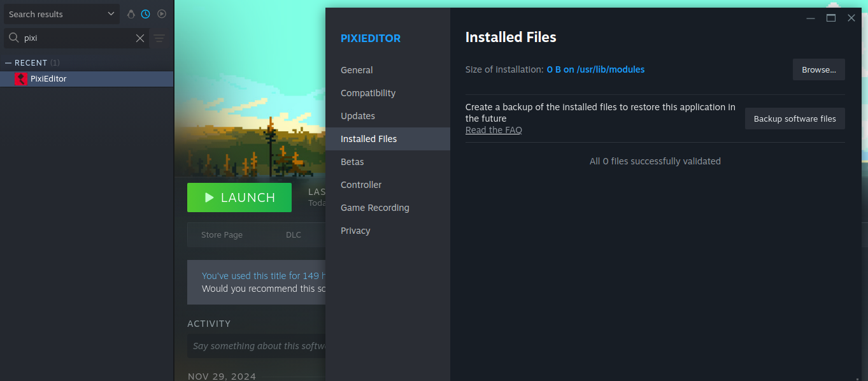
Task: Open the Controller properties section
Action: 388,185
